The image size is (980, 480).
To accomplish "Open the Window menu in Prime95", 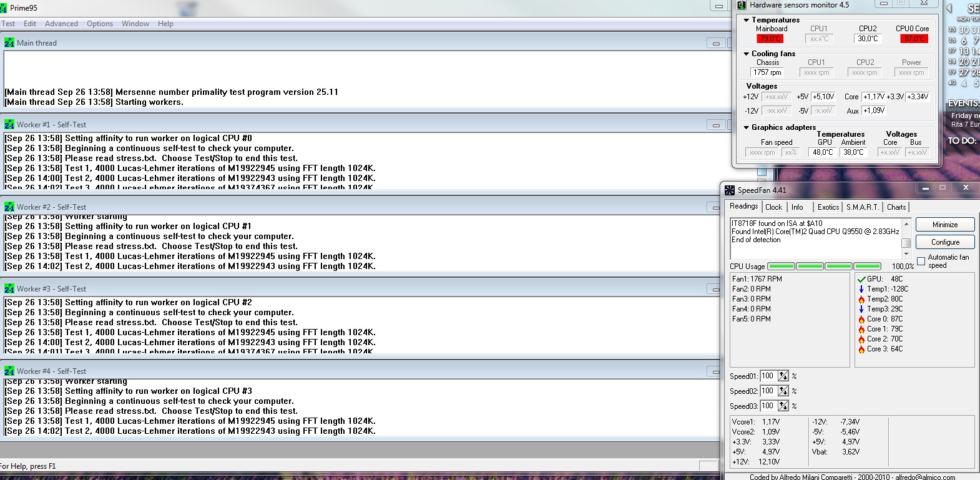I will coord(135,24).
